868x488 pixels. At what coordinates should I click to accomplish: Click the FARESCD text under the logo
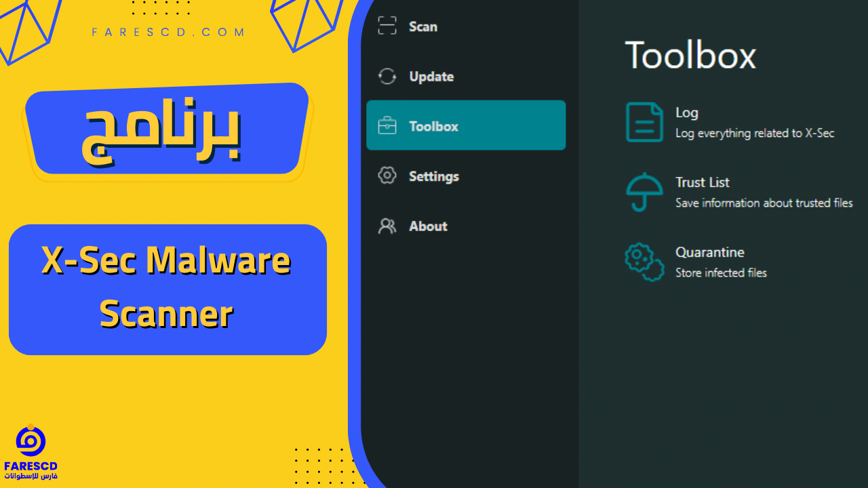coord(31,466)
